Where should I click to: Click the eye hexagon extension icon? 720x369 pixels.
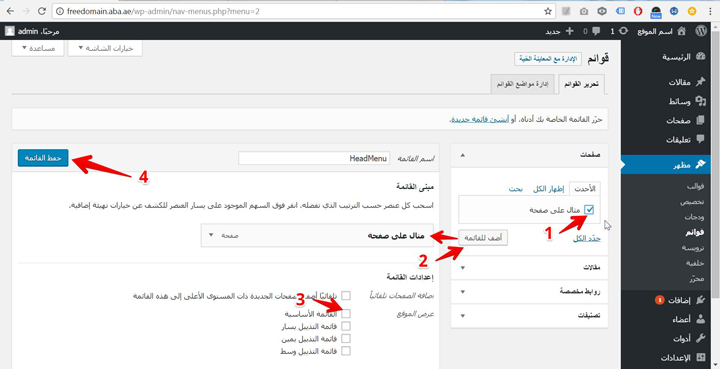pos(602,11)
